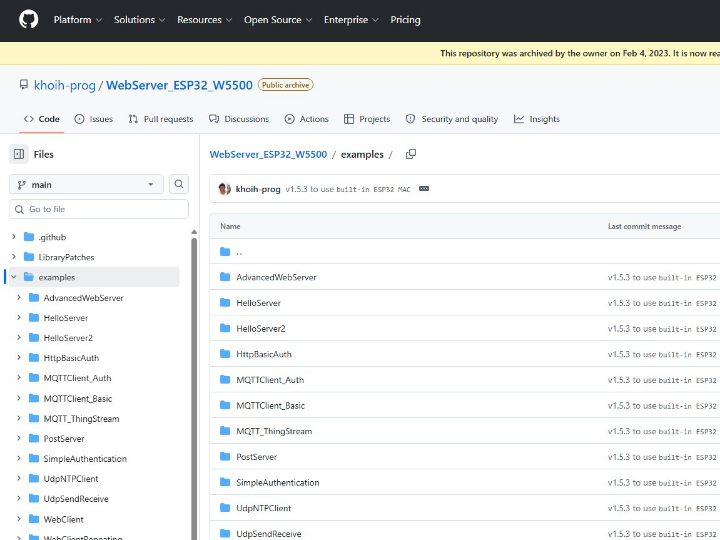720x540 pixels.
Task: Open the Pricing link in header
Action: point(405,20)
